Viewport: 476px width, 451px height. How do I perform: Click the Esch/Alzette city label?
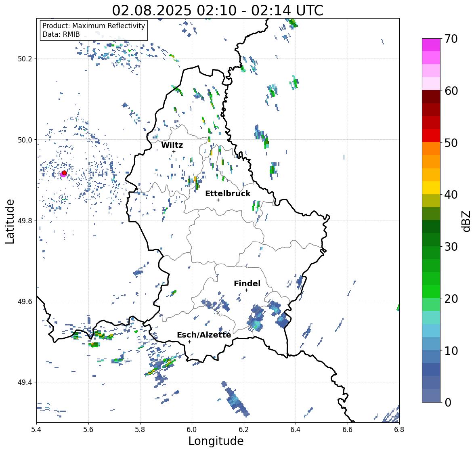click(x=204, y=335)
